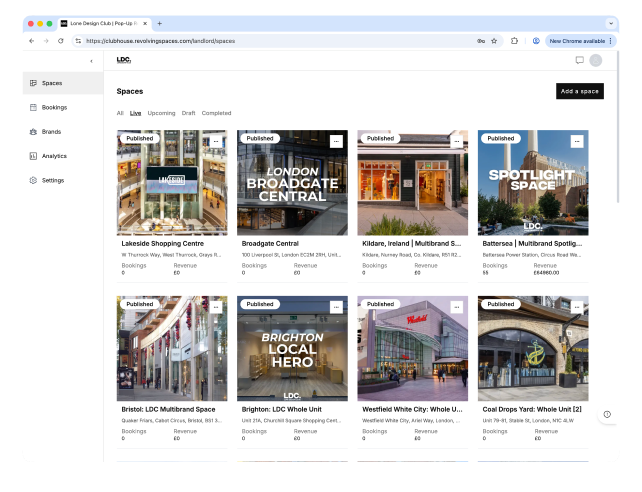Click the Brands icon in sidebar
This screenshot has width=642, height=492.
click(33, 132)
